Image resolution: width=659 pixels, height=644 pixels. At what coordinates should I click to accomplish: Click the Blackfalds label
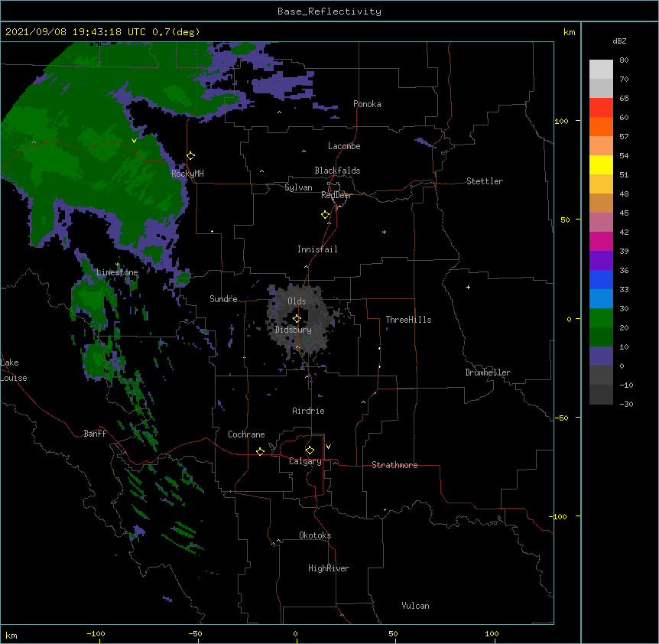pyautogui.click(x=337, y=171)
